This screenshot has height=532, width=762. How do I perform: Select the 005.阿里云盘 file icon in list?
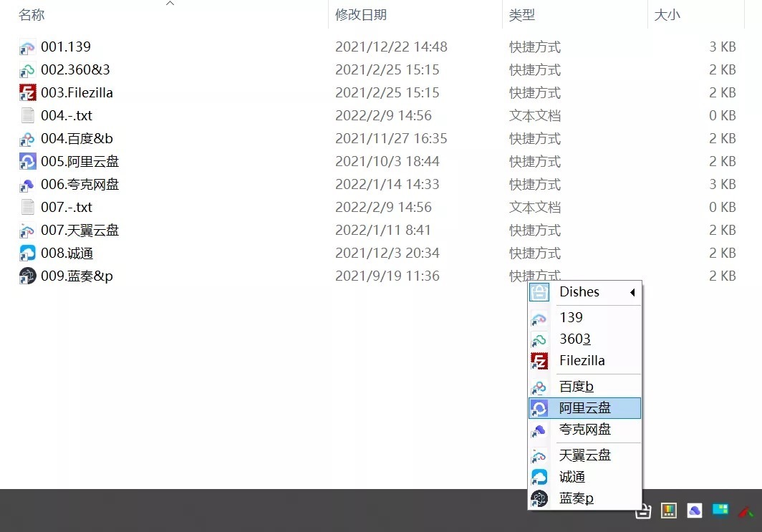click(x=27, y=161)
